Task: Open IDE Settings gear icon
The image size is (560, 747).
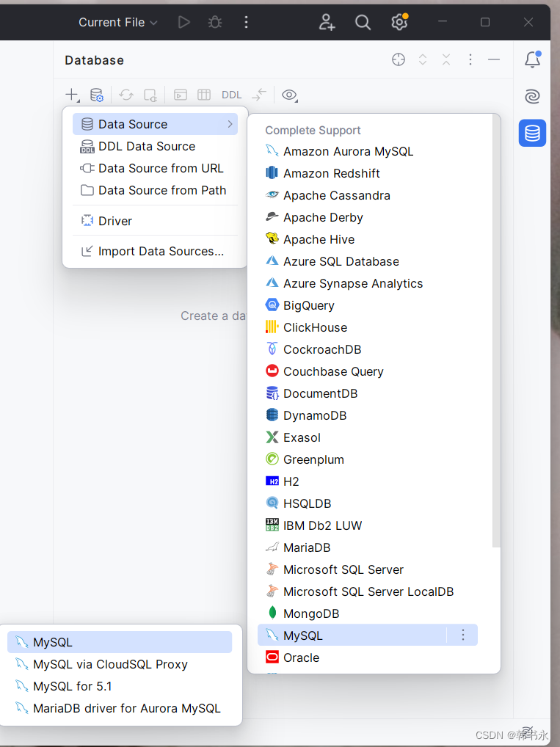Action: (399, 22)
